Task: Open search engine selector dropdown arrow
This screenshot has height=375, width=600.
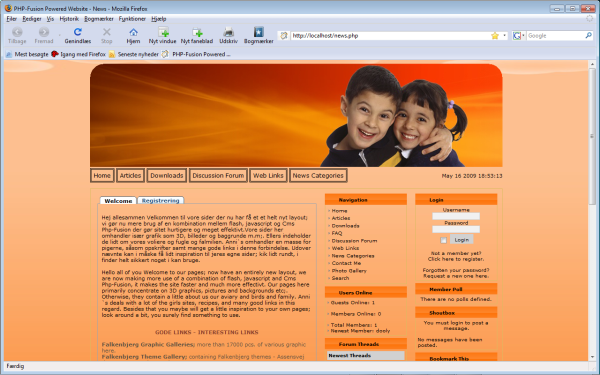Action: click(x=523, y=36)
